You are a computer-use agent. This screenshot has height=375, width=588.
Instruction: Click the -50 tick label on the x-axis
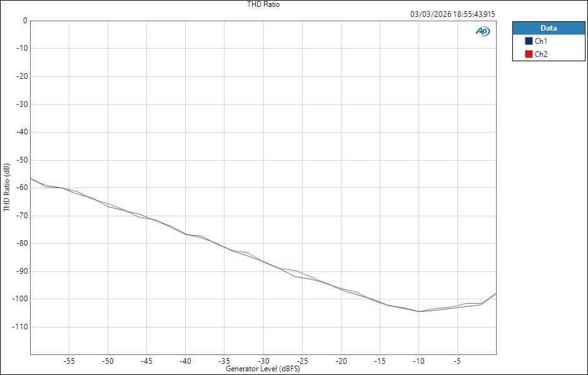[108, 361]
